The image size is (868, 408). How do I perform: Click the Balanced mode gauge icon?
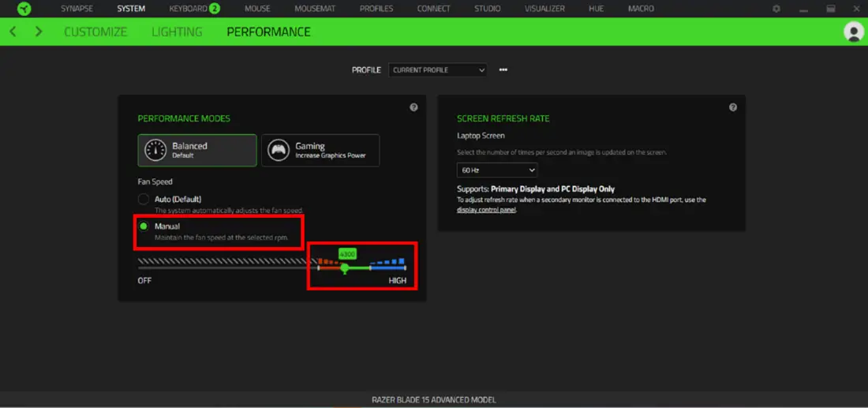[x=155, y=150]
